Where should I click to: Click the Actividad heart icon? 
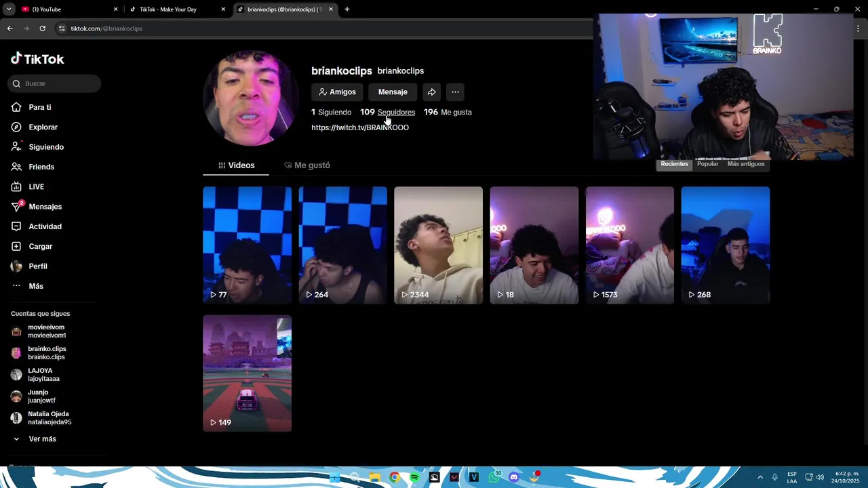tap(16, 226)
